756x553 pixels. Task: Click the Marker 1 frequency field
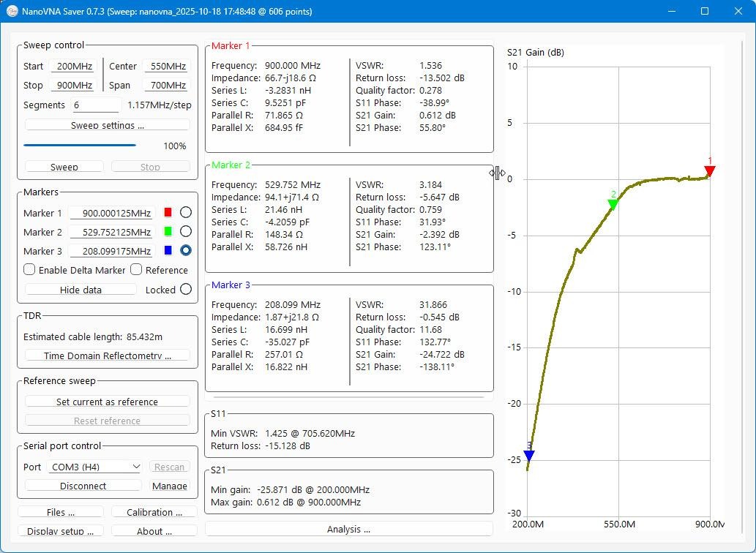[112, 213]
